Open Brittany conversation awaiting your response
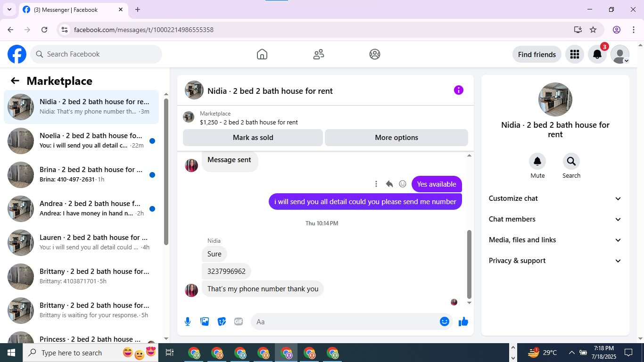 [81, 311]
